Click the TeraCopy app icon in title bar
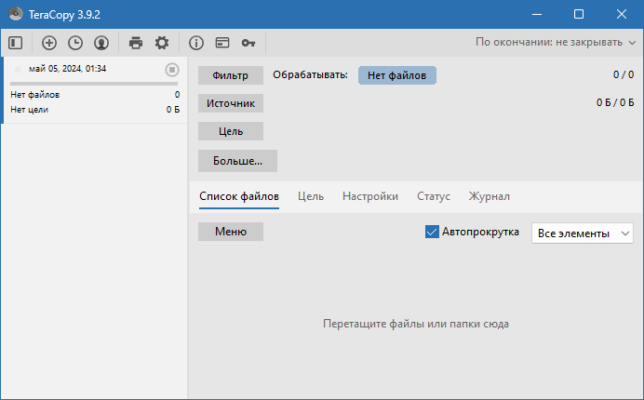Image resolution: width=644 pixels, height=400 pixels. [16, 14]
